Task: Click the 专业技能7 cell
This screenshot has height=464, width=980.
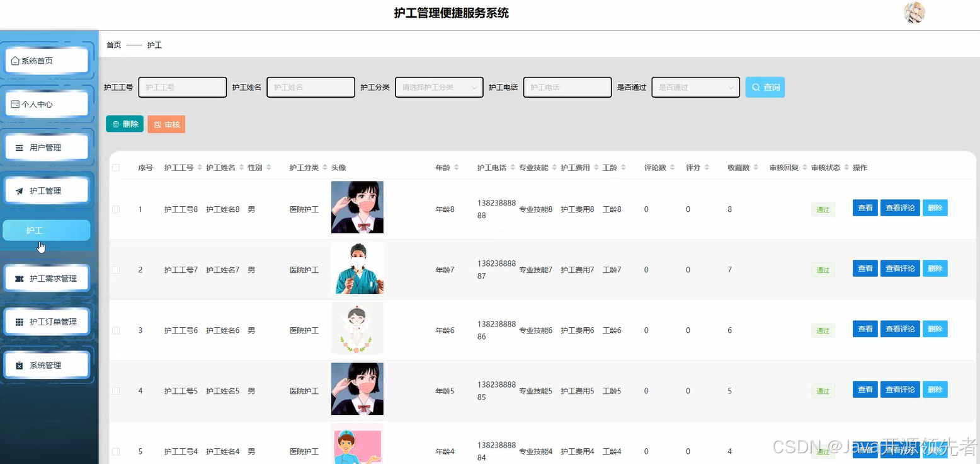Action: coord(535,270)
